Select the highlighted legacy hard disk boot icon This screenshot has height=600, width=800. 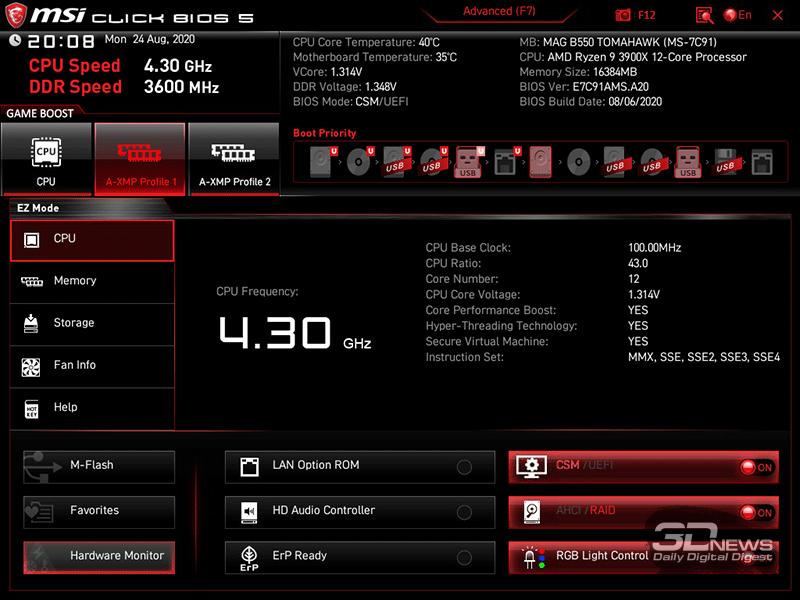click(540, 162)
